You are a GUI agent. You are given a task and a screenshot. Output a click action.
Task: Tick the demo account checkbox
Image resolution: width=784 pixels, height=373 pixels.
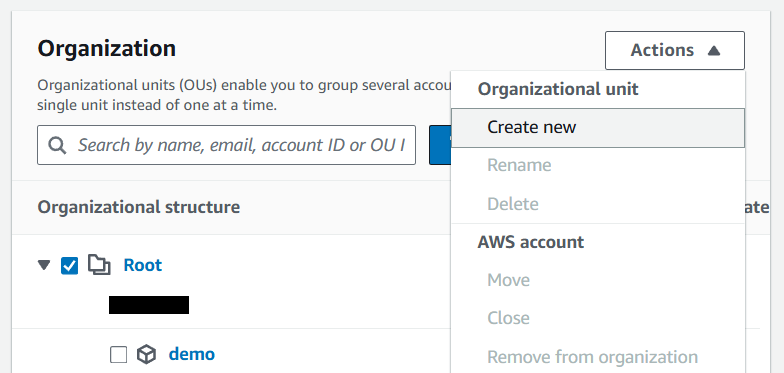(118, 355)
